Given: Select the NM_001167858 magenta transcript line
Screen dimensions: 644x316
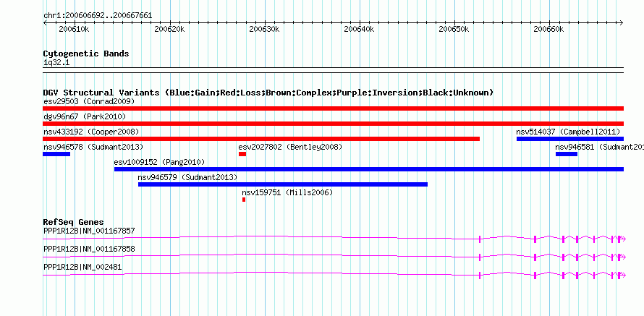Looking at the screenshot, I should (334, 256).
